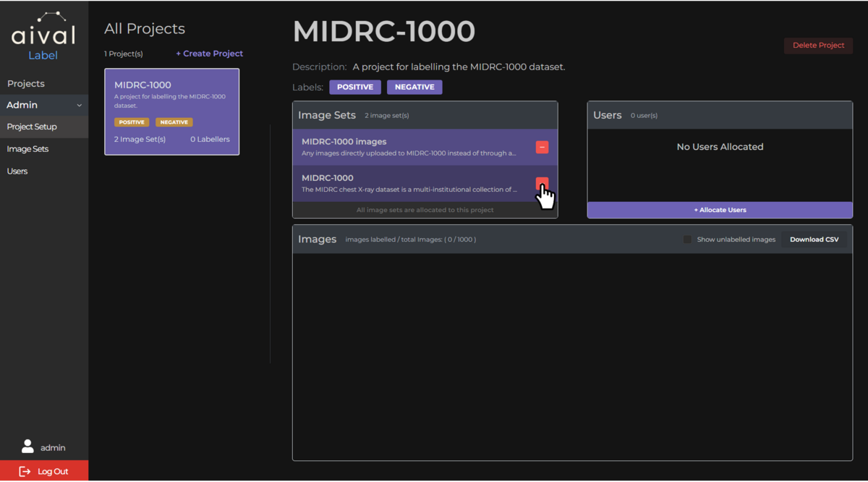This screenshot has height=482, width=868.
Task: Select the MIDRC-1000 images row
Action: pyautogui.click(x=412, y=147)
